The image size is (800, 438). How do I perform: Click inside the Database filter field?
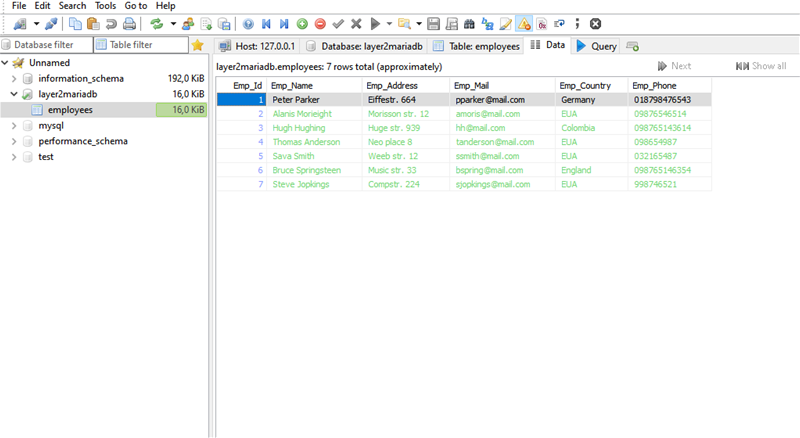(x=45, y=45)
